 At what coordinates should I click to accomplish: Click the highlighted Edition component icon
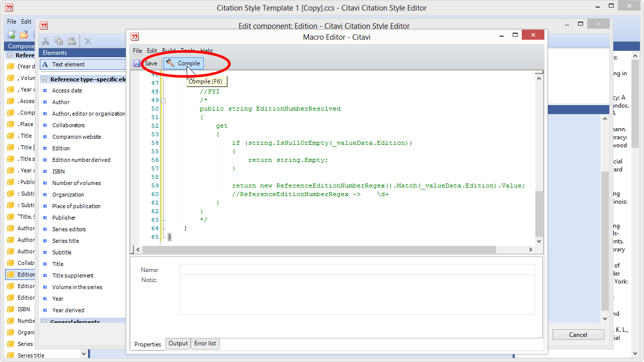coord(11,275)
